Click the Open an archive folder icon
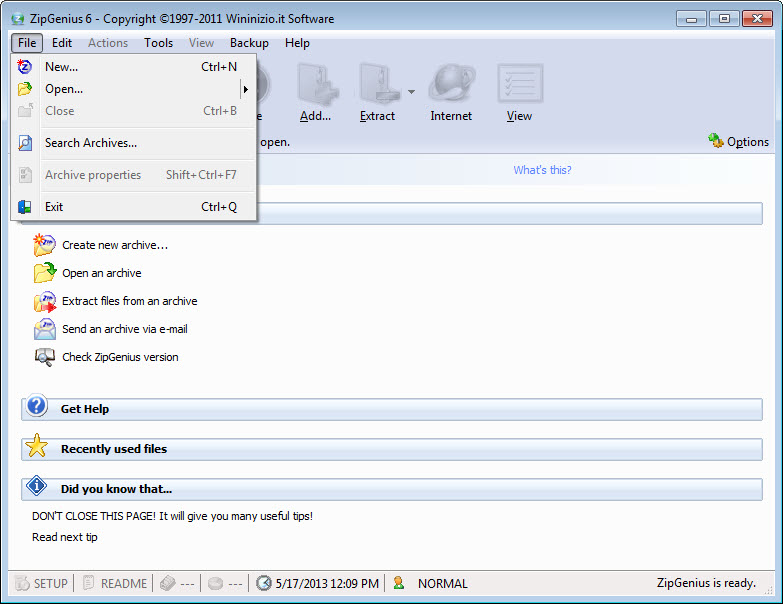783x604 pixels. [x=44, y=273]
